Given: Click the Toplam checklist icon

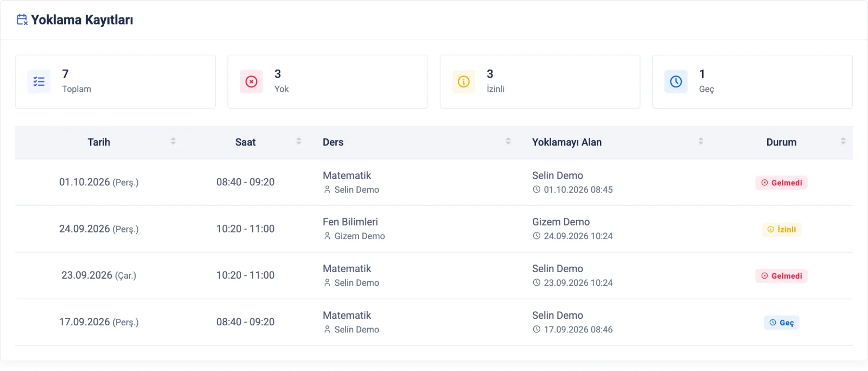Looking at the screenshot, I should 39,81.
